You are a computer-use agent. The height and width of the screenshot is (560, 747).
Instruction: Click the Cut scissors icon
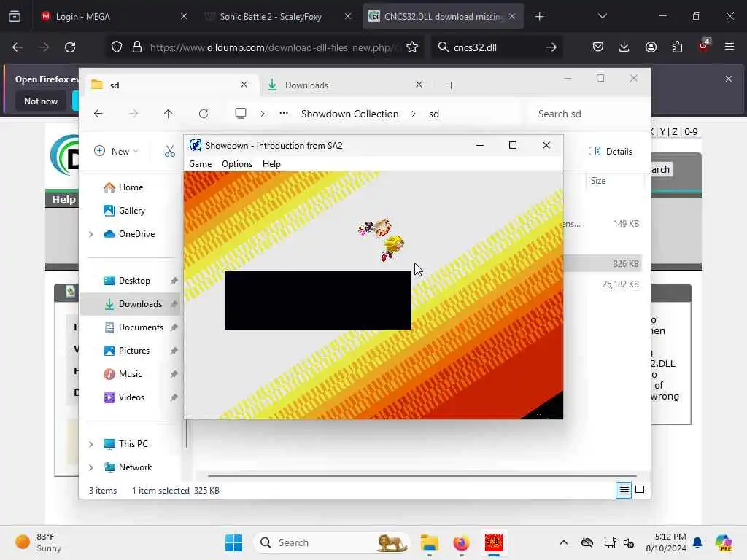(169, 152)
